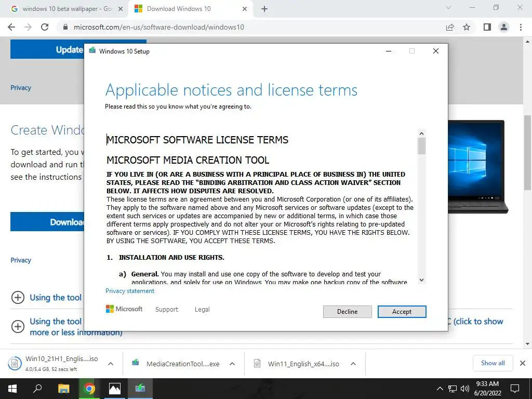Click the laptop image on the webpage
The height and width of the screenshot is (399, 532).
point(478,167)
